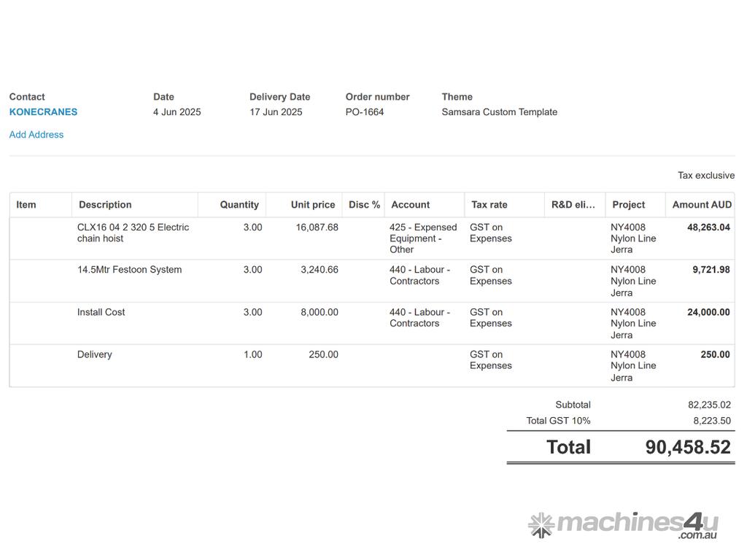Click the amount 48,263.04 in first row
This screenshot has height=560, width=747.
click(708, 227)
